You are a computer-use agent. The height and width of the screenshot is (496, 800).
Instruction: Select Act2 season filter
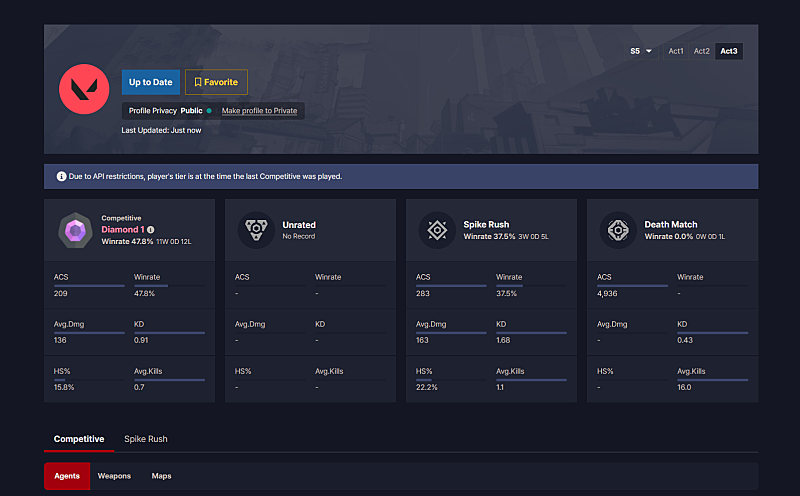[x=703, y=51]
